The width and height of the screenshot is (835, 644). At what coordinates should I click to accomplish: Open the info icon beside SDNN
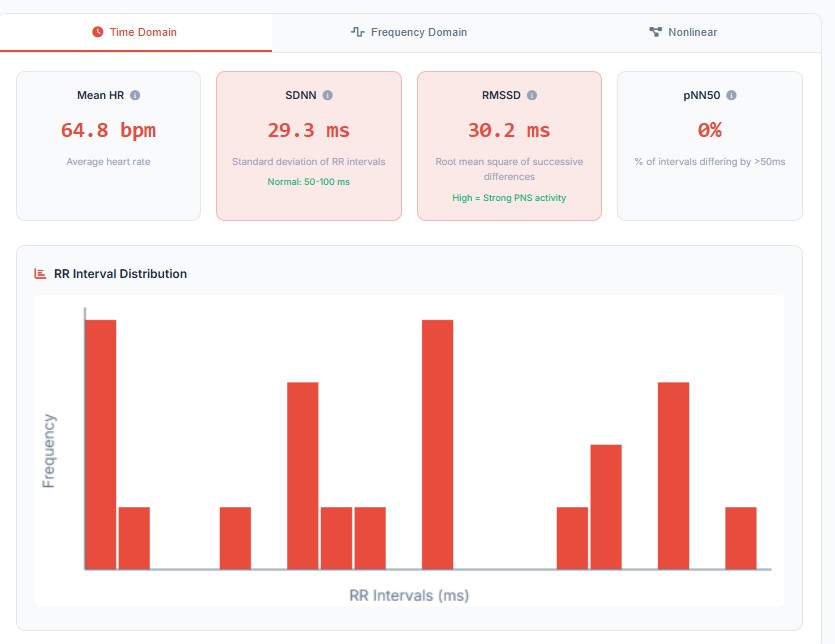[328, 95]
